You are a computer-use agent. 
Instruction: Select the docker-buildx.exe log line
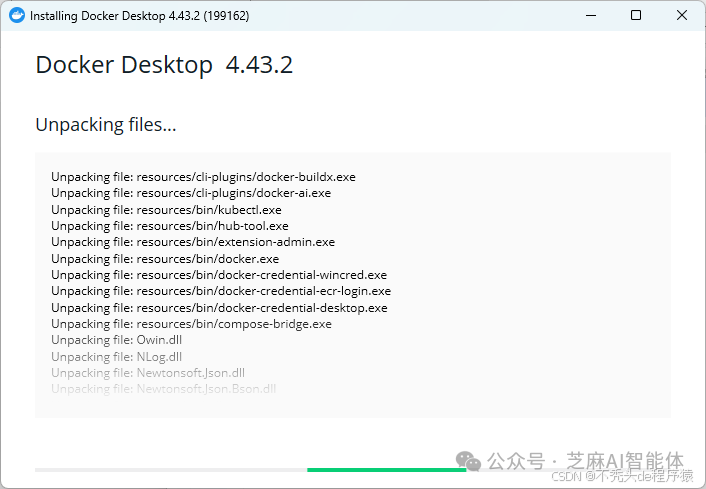pos(203,177)
